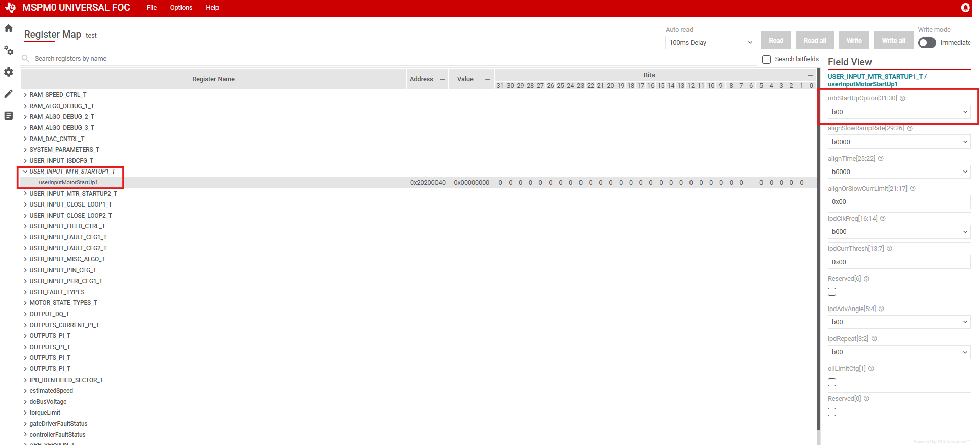Click the Write all button
Screen dimensions: 980x445
[893, 41]
